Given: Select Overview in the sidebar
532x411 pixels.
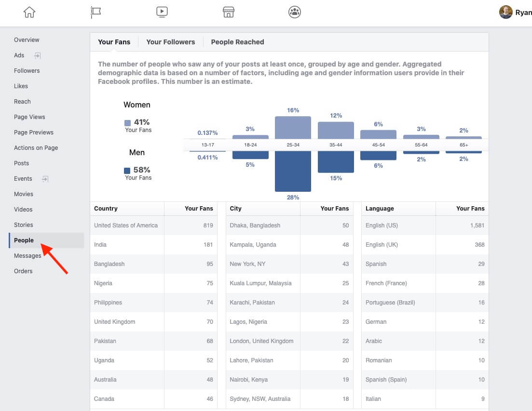Looking at the screenshot, I should [x=27, y=40].
